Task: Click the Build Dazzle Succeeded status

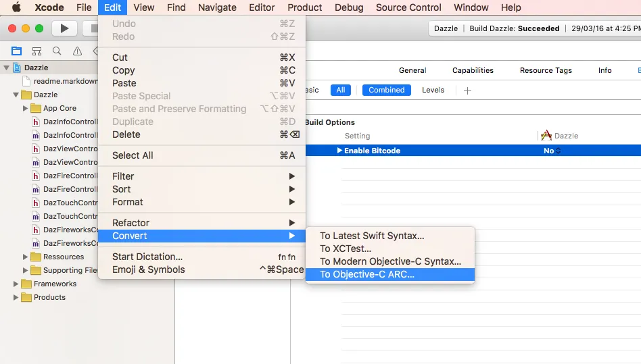Action: tap(515, 28)
